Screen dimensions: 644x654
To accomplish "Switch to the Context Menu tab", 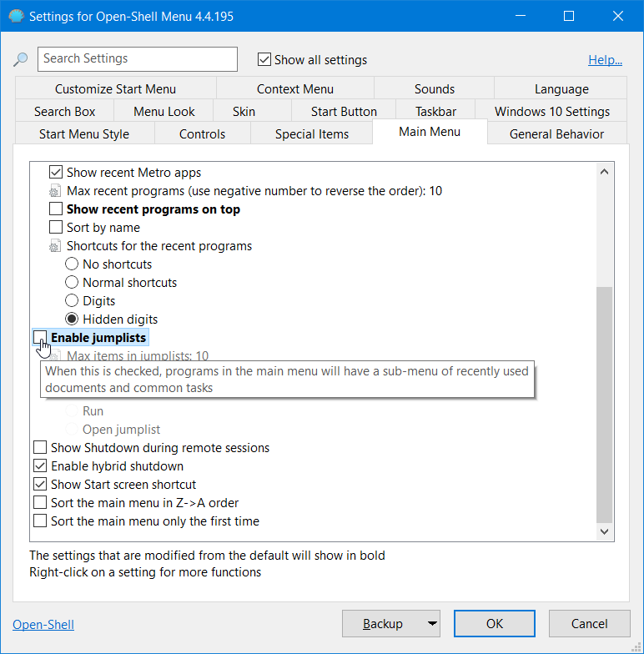I will (x=295, y=88).
